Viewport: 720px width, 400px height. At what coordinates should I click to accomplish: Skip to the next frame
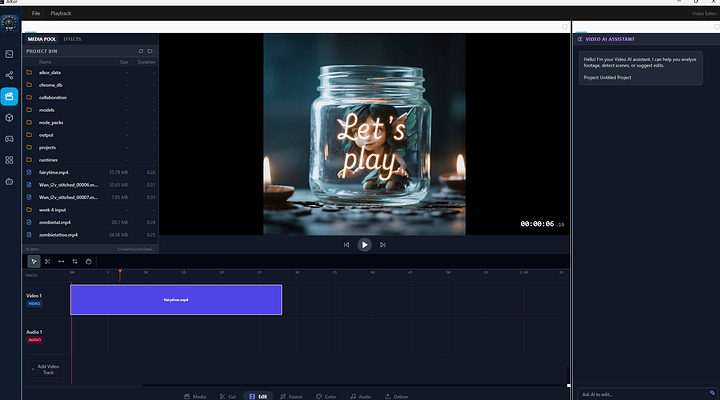[x=383, y=244]
